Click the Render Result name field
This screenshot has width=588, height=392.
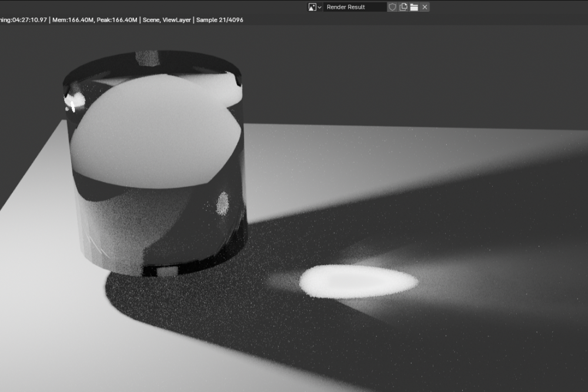click(355, 7)
